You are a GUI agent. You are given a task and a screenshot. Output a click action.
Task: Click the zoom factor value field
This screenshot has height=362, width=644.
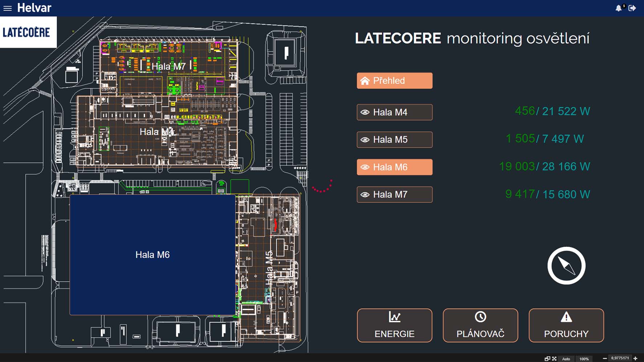click(620, 358)
